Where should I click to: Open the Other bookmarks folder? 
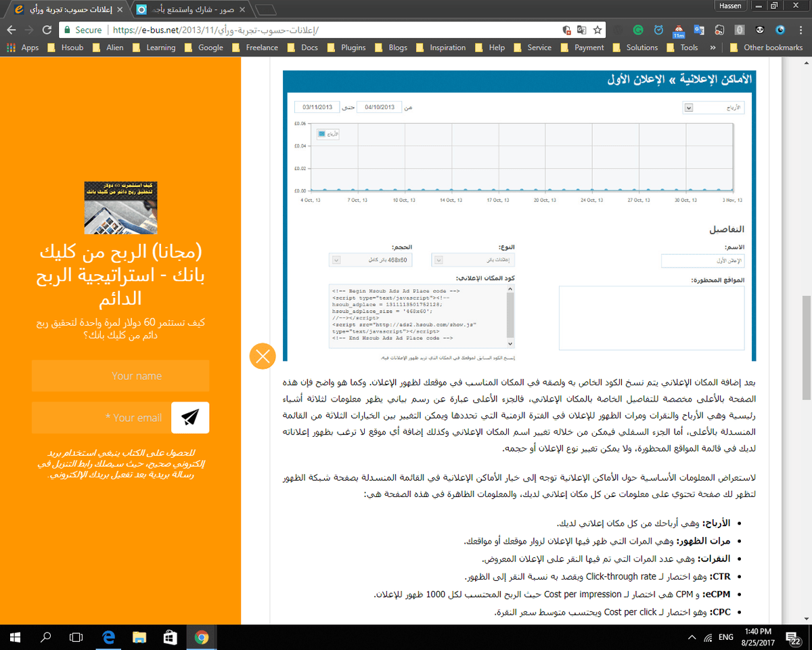coord(765,47)
